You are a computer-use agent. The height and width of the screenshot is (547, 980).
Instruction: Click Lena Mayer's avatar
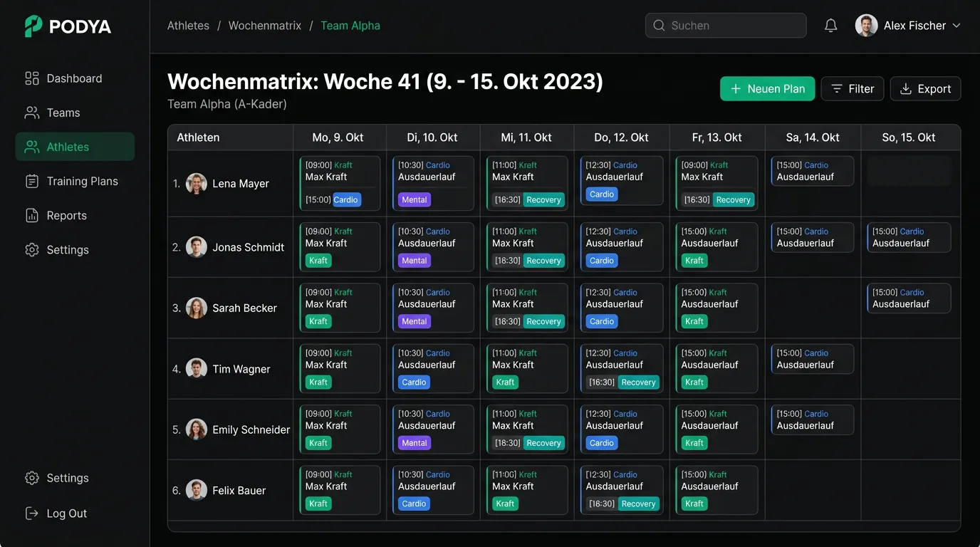(x=197, y=184)
